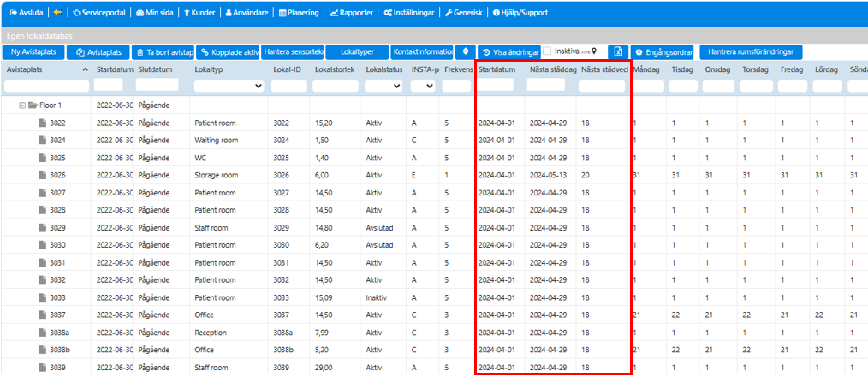Click the Frekvens filter input field
Viewport: 868px width, 378px height.
pos(457,86)
